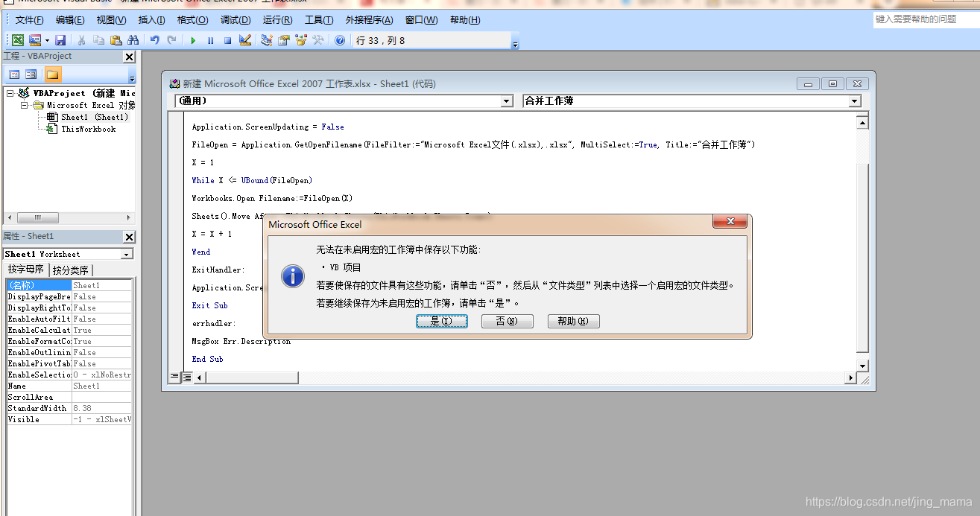
Task: Click the Insert UserForm toolbar icon
Action: click(34, 40)
